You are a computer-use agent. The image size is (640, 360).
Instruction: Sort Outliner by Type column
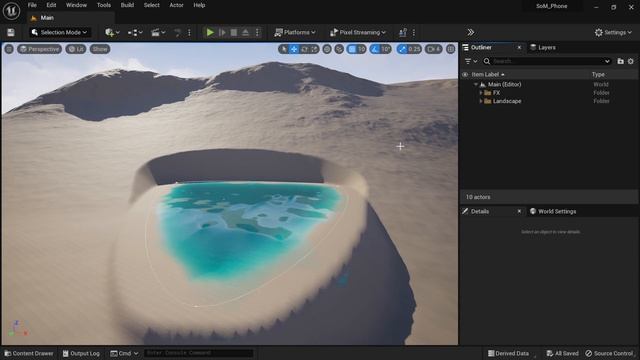[x=598, y=75]
